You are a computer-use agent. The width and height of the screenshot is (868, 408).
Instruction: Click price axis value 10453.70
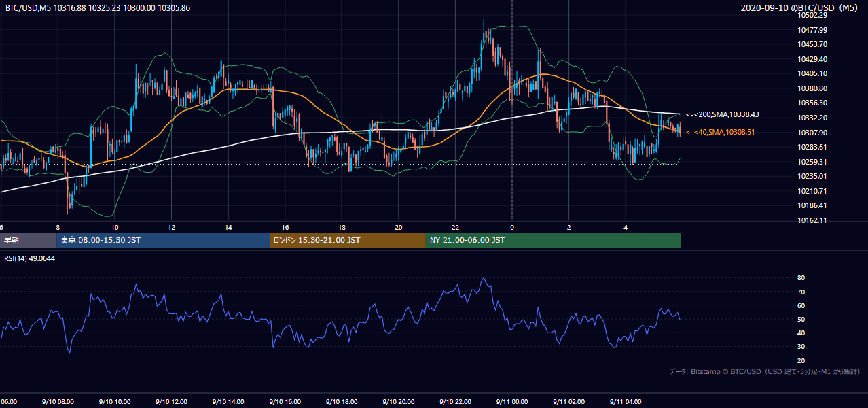click(x=812, y=44)
